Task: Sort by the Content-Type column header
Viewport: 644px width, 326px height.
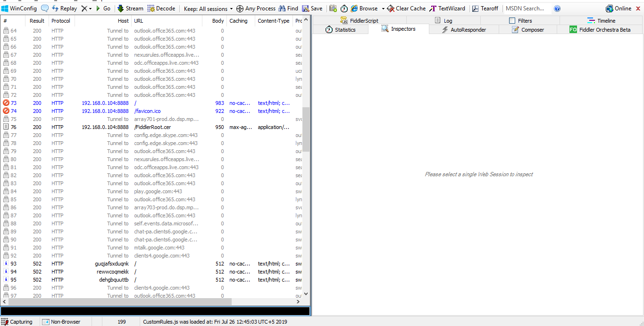Action: point(274,21)
